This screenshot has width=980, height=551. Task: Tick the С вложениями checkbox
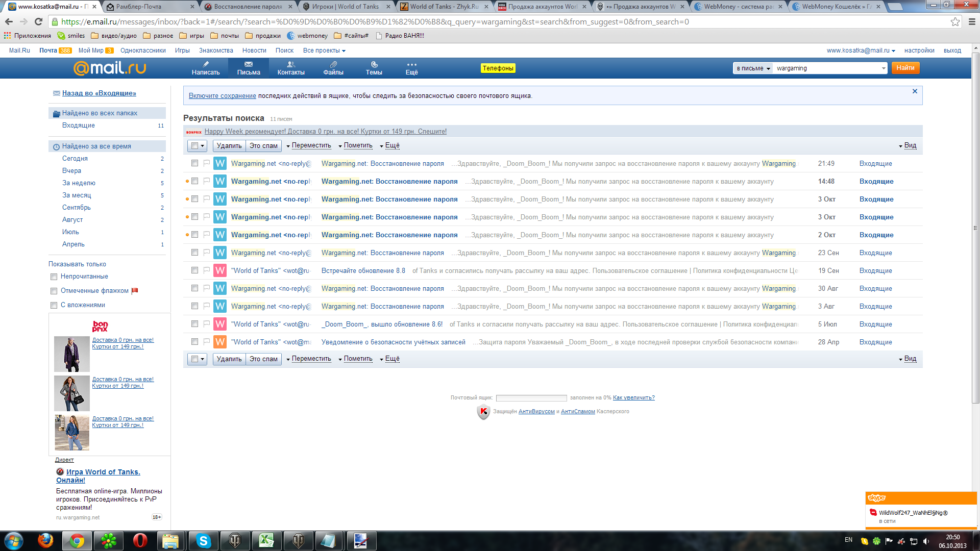click(54, 305)
